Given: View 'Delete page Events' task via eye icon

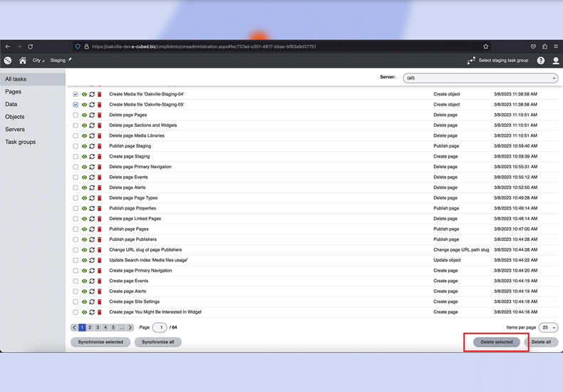Looking at the screenshot, I should tap(84, 177).
